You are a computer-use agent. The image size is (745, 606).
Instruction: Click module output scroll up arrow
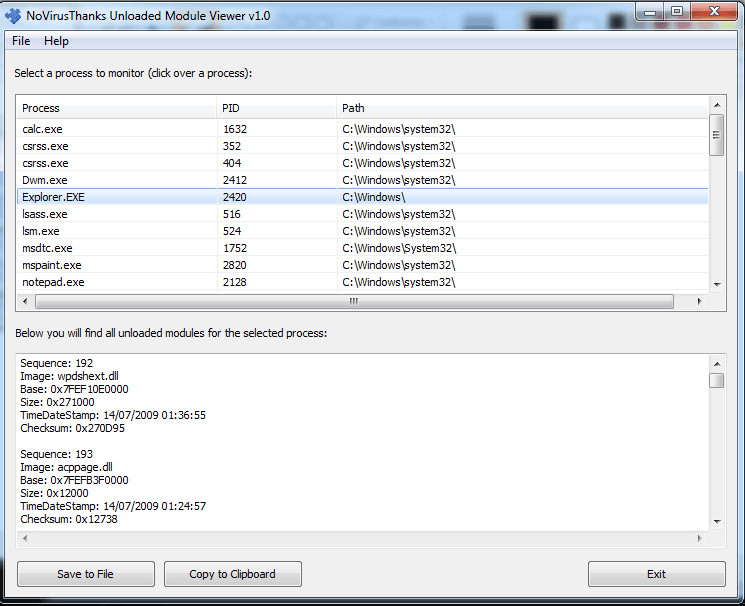click(x=717, y=364)
